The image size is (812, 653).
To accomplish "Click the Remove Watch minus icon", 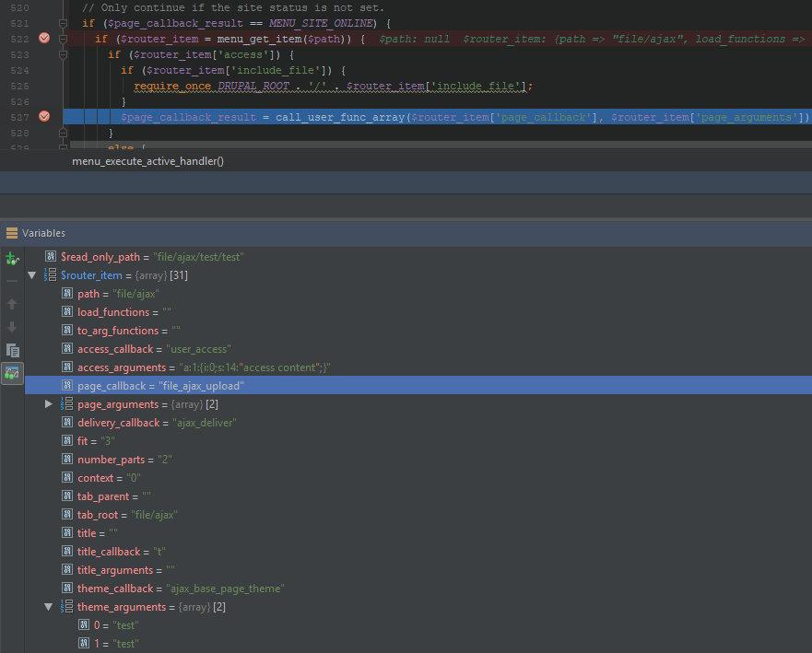I will pyautogui.click(x=12, y=280).
